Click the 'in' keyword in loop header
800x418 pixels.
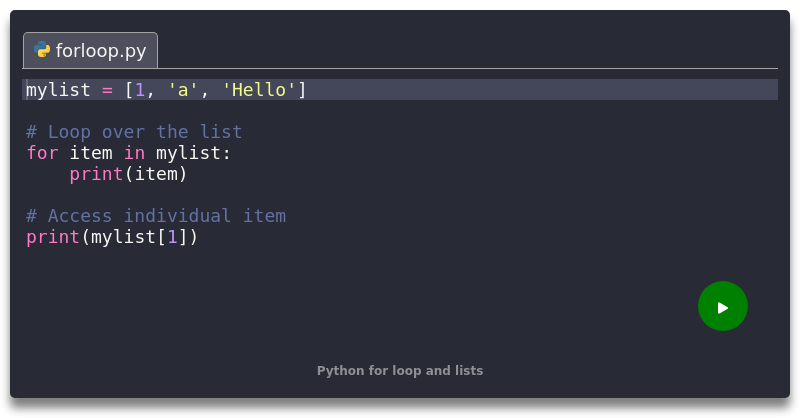click(x=134, y=153)
